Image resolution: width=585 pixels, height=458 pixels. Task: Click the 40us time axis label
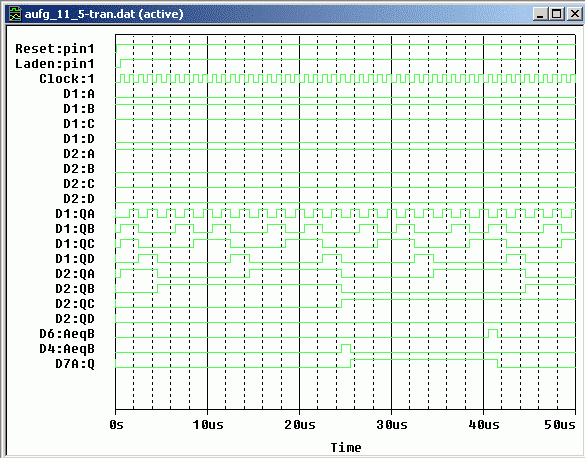pyautogui.click(x=484, y=424)
